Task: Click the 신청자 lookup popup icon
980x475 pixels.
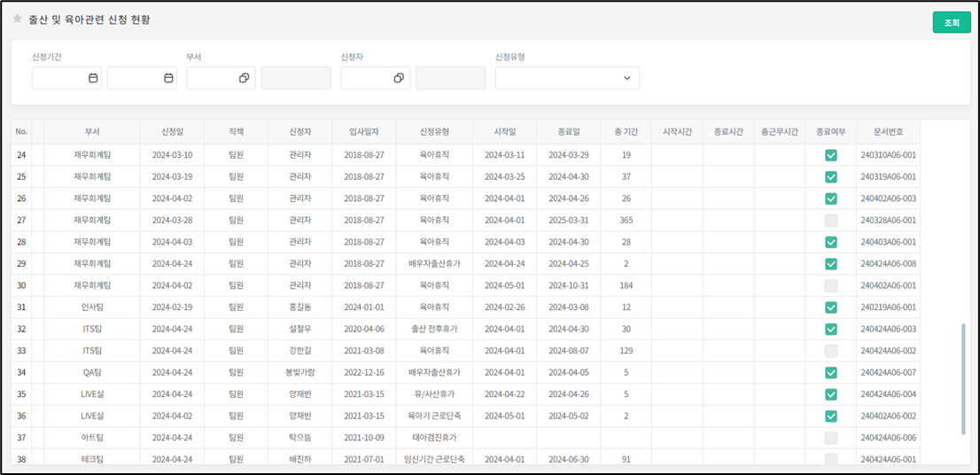Action: click(399, 78)
